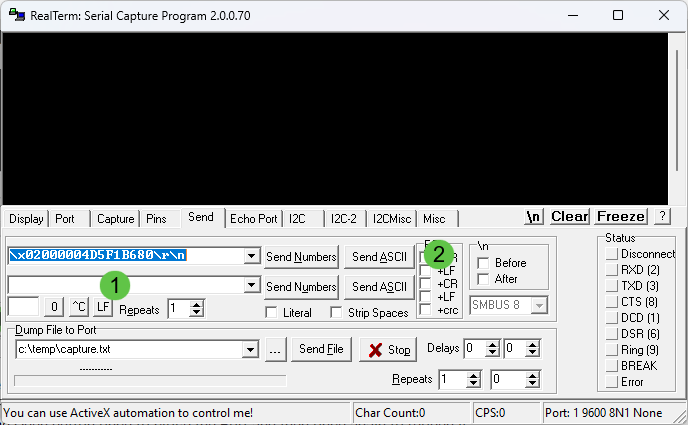Click the ? help button

coord(662,216)
